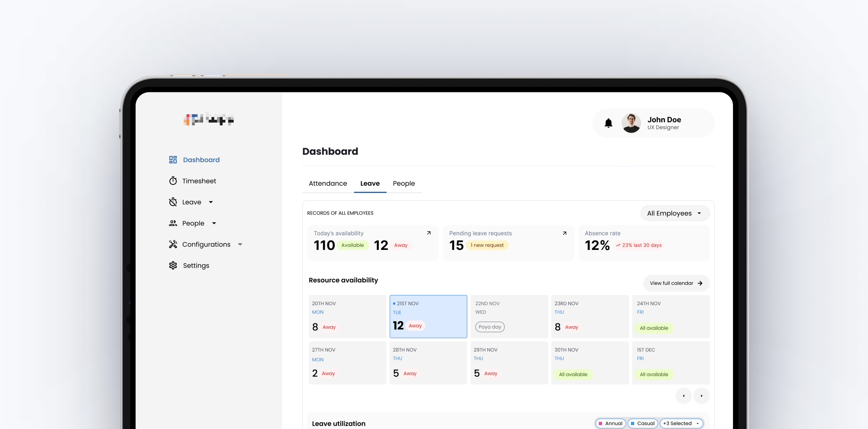Image resolution: width=868 pixels, height=429 pixels.
Task: Open the notifications bell
Action: (608, 123)
